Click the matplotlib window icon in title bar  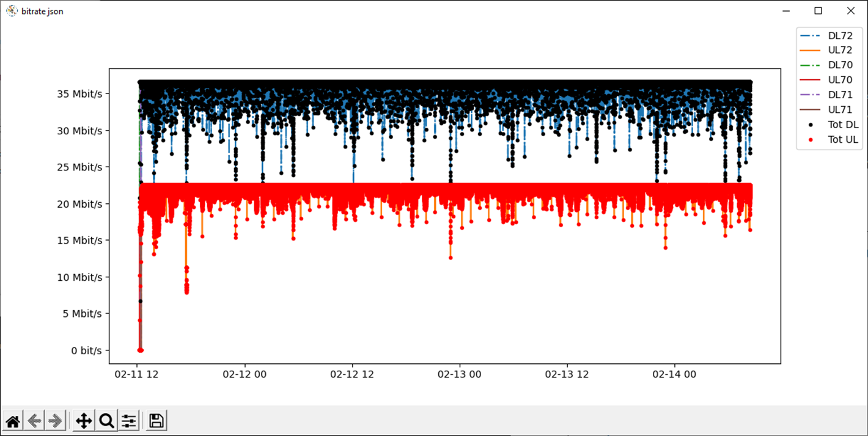(11, 11)
